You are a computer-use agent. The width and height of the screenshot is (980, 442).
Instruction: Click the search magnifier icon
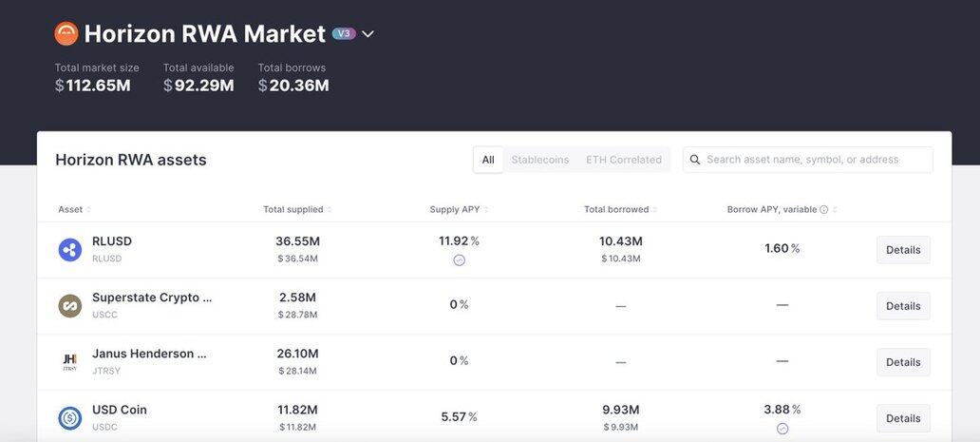point(695,160)
